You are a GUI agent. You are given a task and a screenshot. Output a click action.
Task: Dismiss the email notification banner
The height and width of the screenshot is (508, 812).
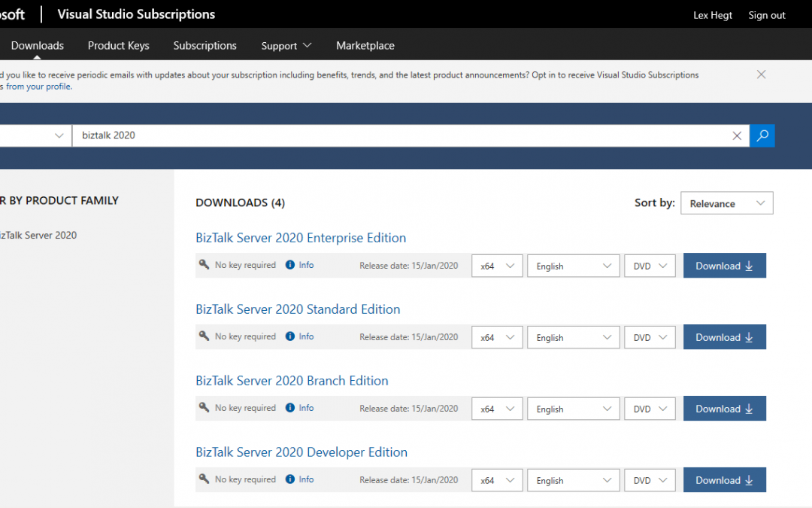point(761,75)
